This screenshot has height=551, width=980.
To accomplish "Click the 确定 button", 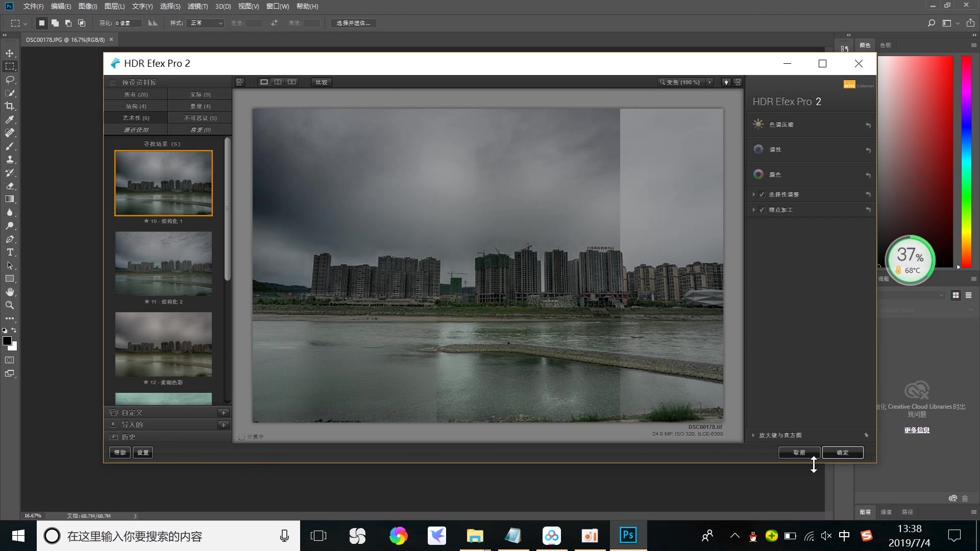I will (x=843, y=453).
